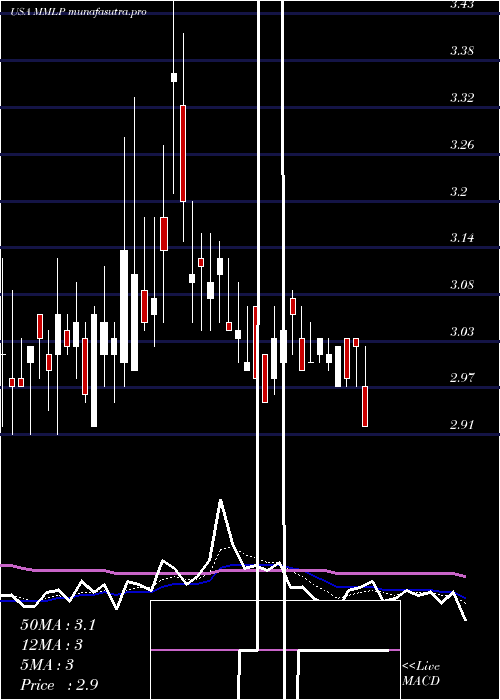Click the 3.08 price axis label
Screen dimensions: 500x700
click(462, 285)
